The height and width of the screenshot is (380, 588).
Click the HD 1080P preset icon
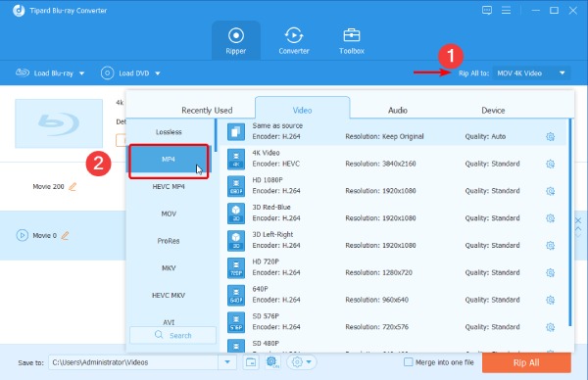pyautogui.click(x=236, y=186)
